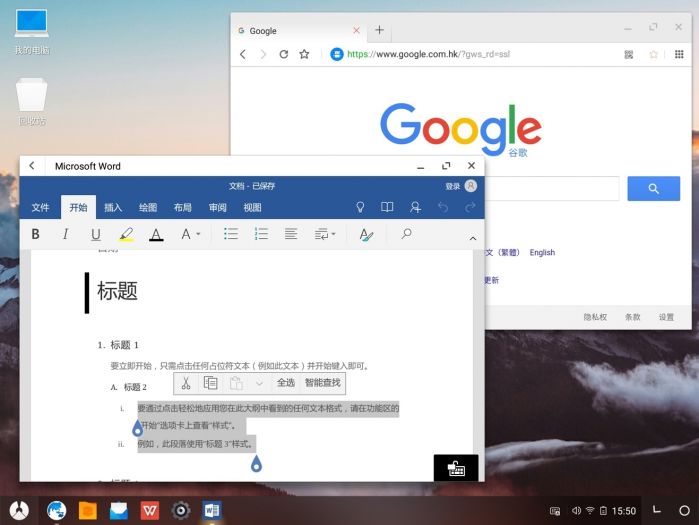This screenshot has height=525, width=699.
Task: Select the 开始 ribbon tab
Action: tap(78, 207)
